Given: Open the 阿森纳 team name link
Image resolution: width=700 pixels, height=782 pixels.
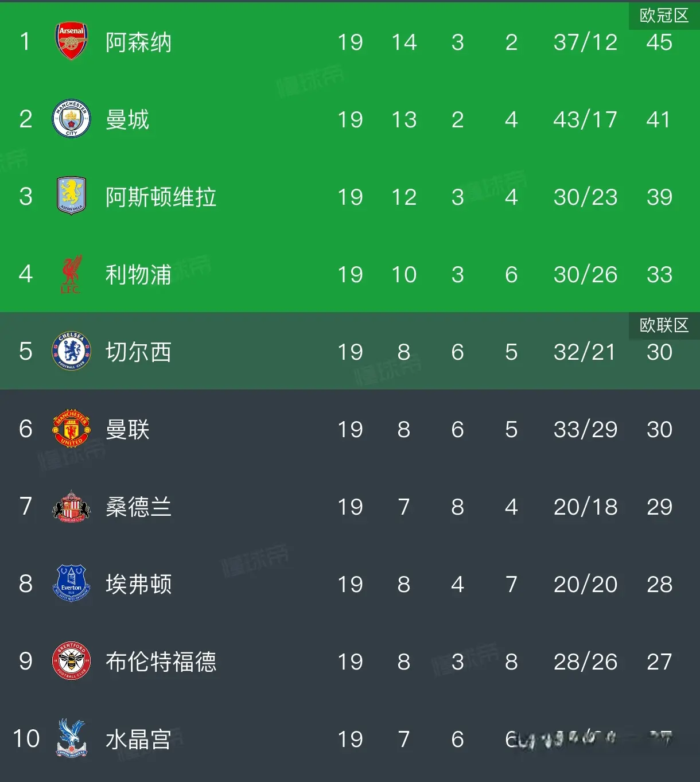Looking at the screenshot, I should [138, 42].
